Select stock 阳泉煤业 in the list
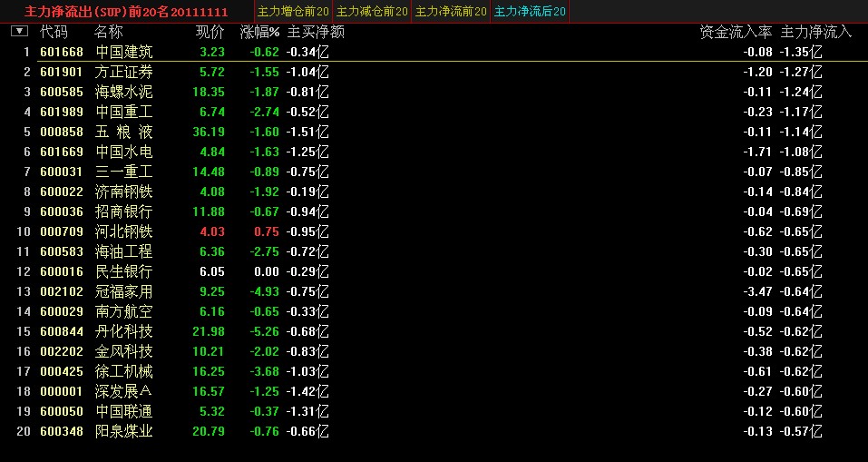 click(124, 431)
